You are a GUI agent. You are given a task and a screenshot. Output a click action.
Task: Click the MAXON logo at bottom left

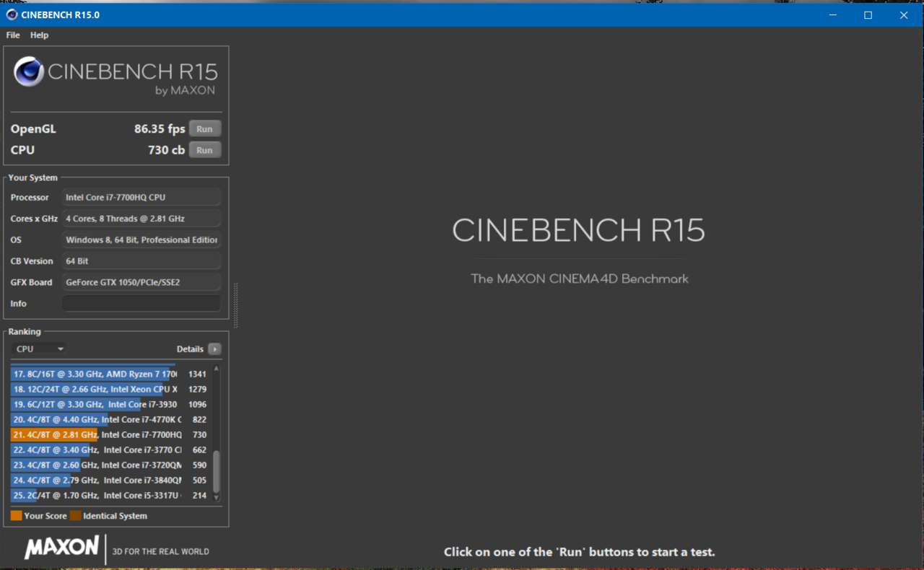[62, 548]
